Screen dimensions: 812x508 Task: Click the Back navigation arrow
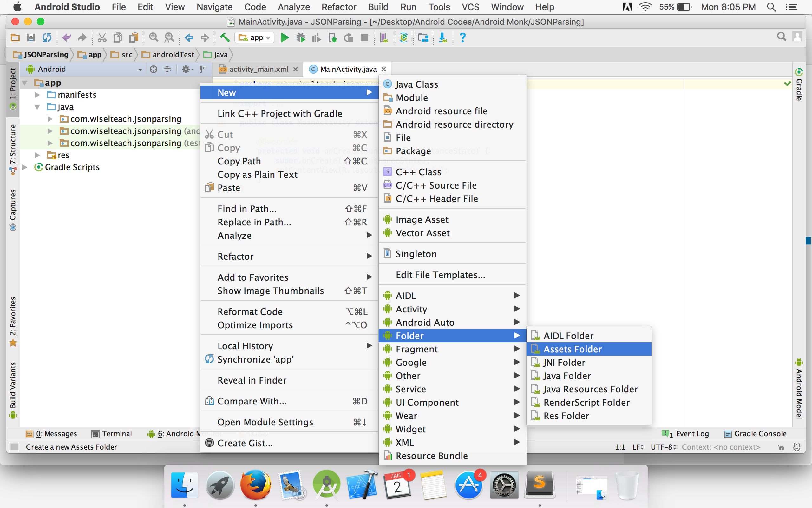(x=189, y=38)
